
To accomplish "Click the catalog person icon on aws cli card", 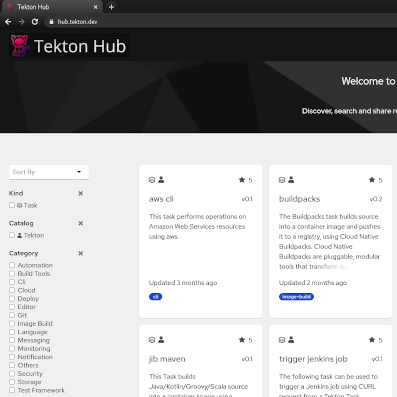I will click(x=161, y=180).
